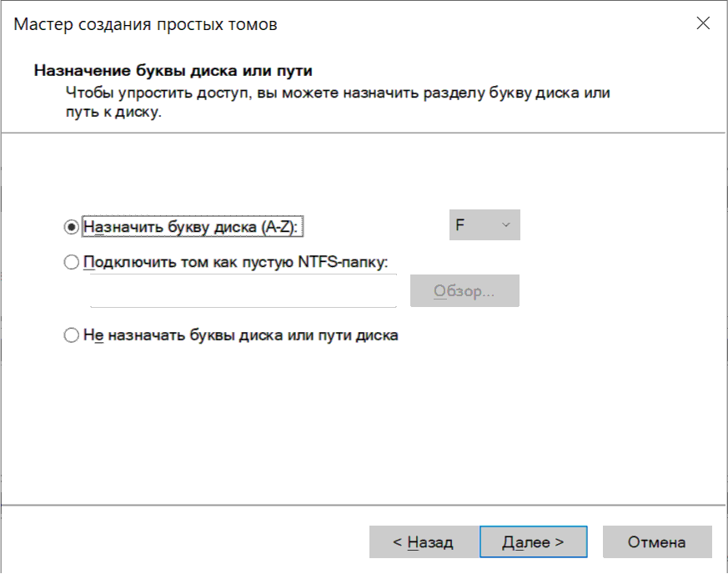Click the letter F inside the drive selector

coord(460,225)
